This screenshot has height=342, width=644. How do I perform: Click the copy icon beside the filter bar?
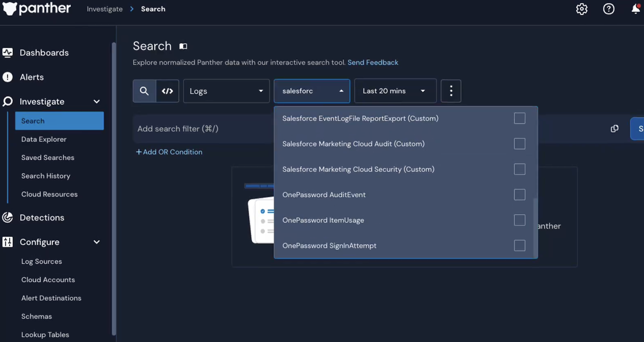pos(614,129)
